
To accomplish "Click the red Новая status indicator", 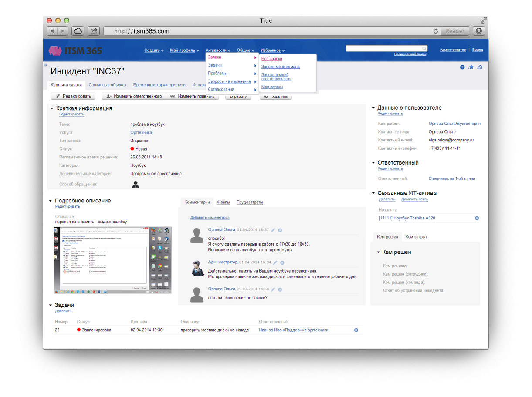I will 132,149.
